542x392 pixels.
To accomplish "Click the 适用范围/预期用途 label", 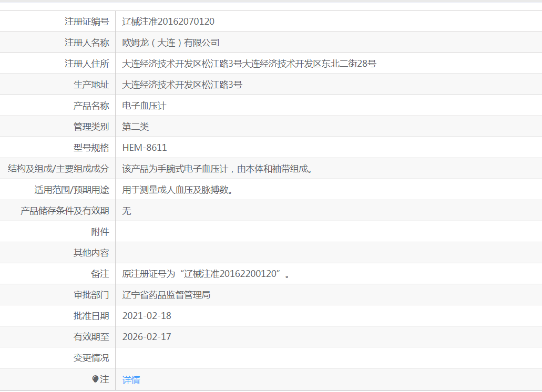I will click(x=71, y=190).
